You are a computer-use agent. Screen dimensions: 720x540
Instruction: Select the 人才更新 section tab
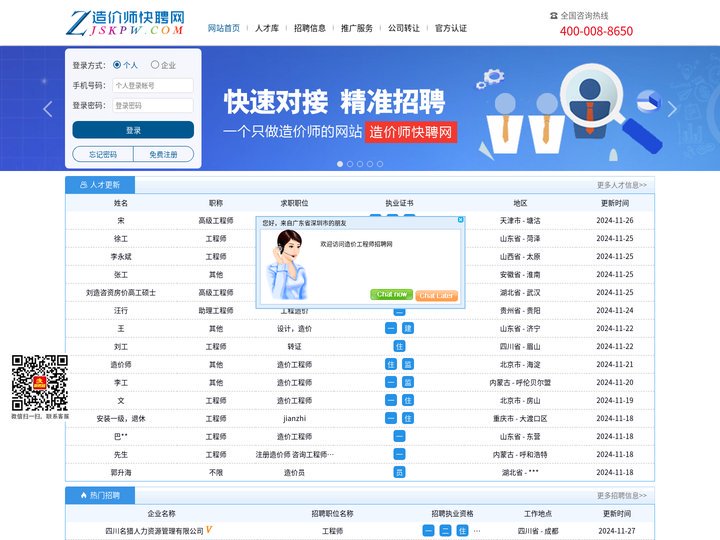[x=100, y=185]
